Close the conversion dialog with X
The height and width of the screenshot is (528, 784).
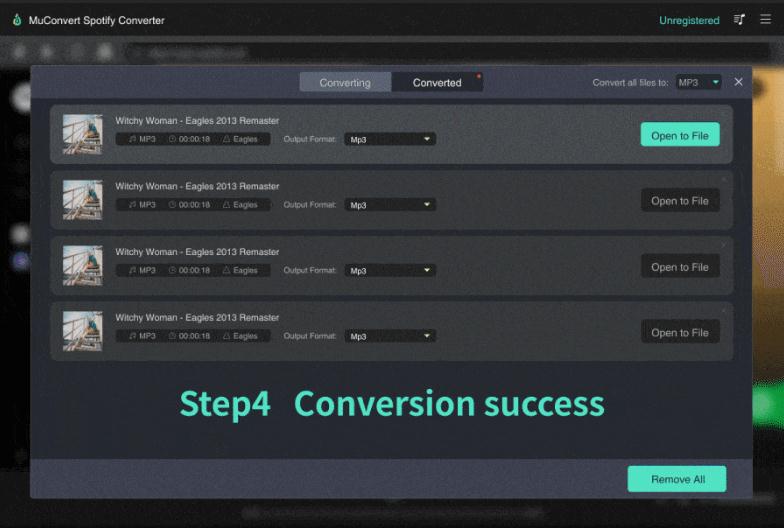coord(738,82)
